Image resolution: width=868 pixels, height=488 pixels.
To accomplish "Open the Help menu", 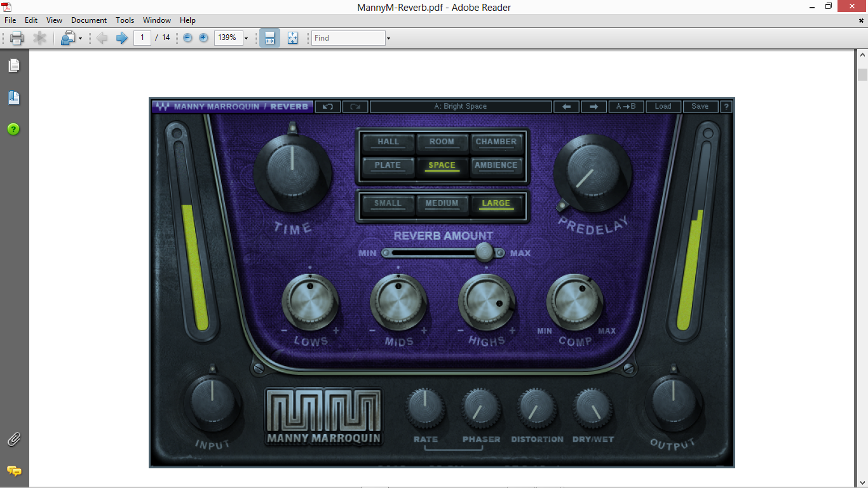I will pyautogui.click(x=187, y=20).
